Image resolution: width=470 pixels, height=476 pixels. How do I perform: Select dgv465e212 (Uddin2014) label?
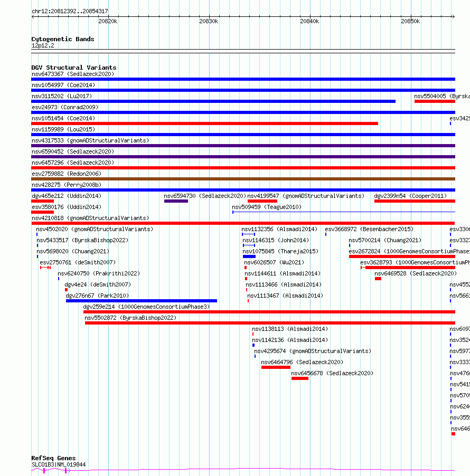click(x=67, y=196)
